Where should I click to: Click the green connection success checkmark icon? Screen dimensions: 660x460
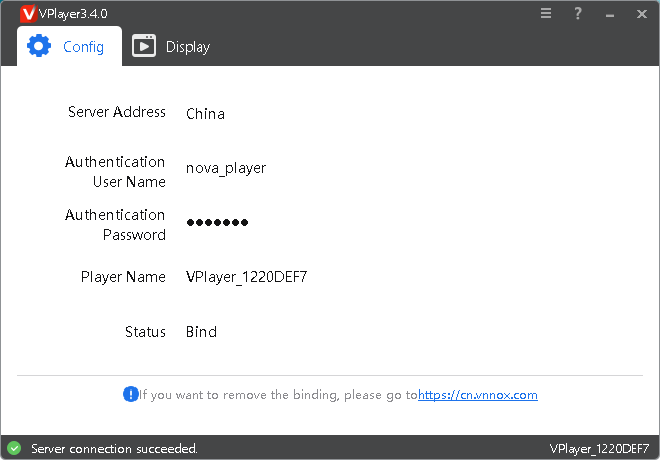click(14, 448)
